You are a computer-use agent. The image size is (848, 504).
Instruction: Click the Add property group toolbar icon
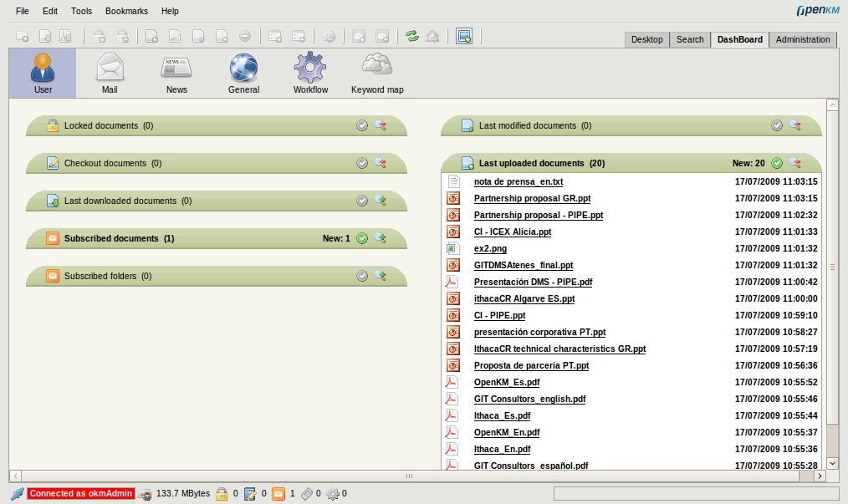click(275, 36)
